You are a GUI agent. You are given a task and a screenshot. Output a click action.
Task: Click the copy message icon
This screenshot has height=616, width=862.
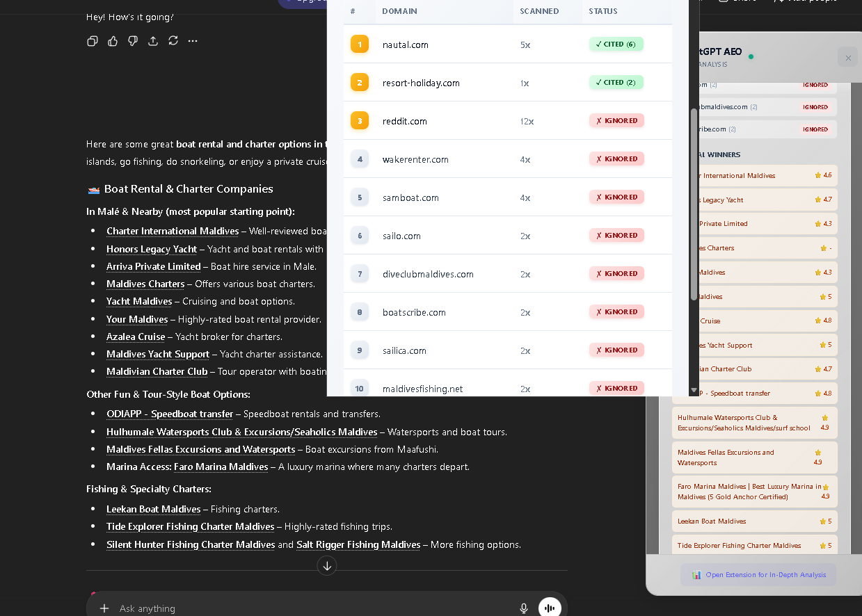pyautogui.click(x=93, y=41)
